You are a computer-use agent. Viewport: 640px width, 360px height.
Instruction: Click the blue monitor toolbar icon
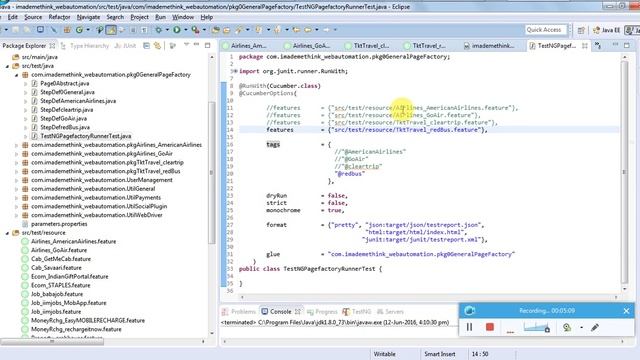[40, 30]
